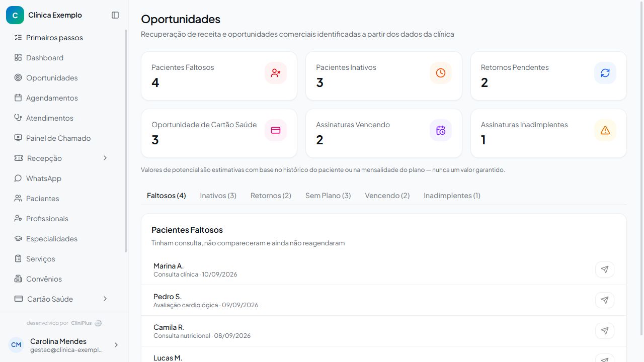Image resolution: width=644 pixels, height=362 pixels.
Task: Show the Vencendo (2) tab
Action: point(387,196)
